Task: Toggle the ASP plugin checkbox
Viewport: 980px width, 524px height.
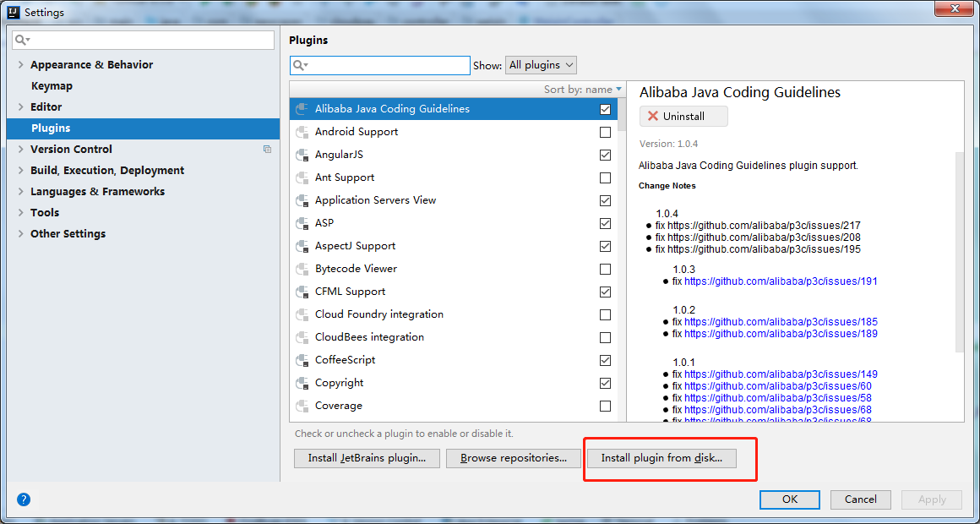Action: tap(605, 223)
